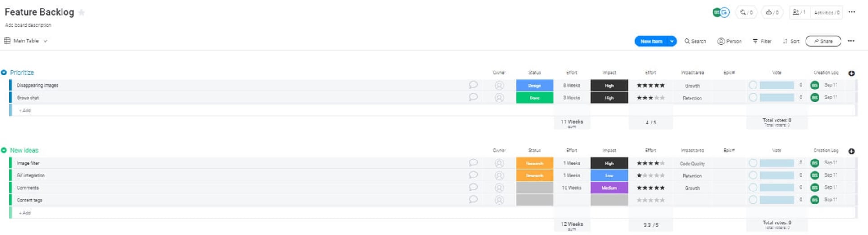Change Medium impact on Comments row
The image size is (868, 235).
coord(609,188)
